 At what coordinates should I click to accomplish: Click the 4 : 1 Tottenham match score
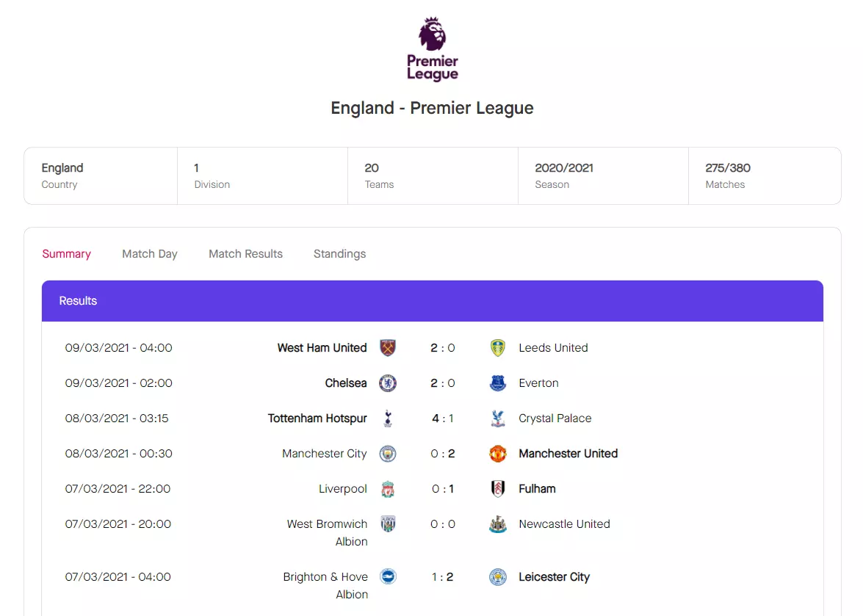click(x=442, y=418)
